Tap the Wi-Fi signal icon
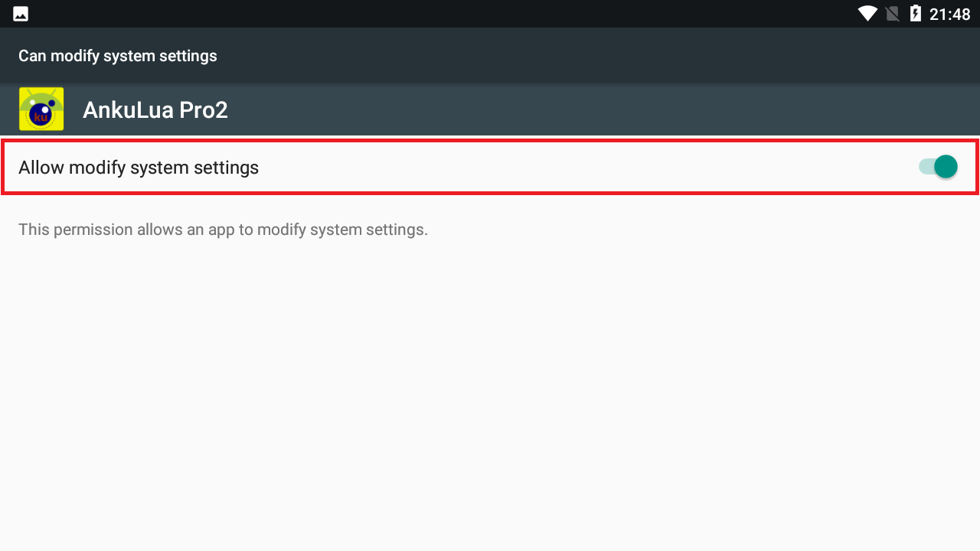The image size is (980, 551). click(867, 14)
